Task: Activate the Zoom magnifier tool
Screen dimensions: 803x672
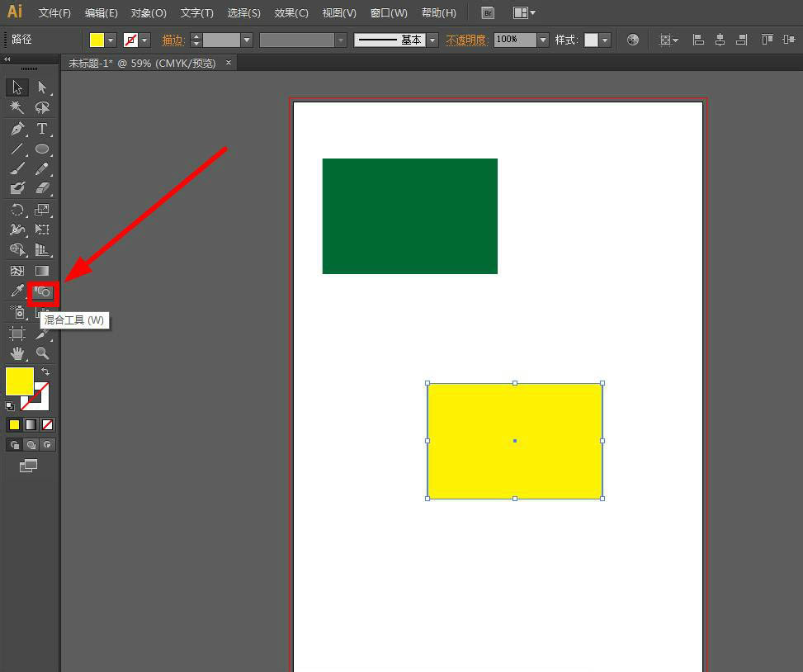Action: pyautogui.click(x=42, y=353)
